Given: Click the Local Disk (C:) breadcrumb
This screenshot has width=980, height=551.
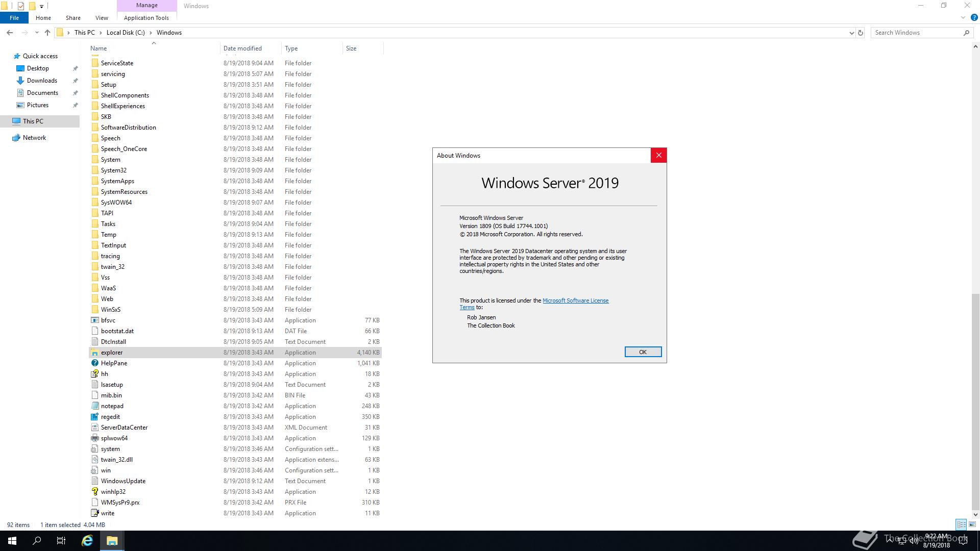Looking at the screenshot, I should tap(126, 33).
